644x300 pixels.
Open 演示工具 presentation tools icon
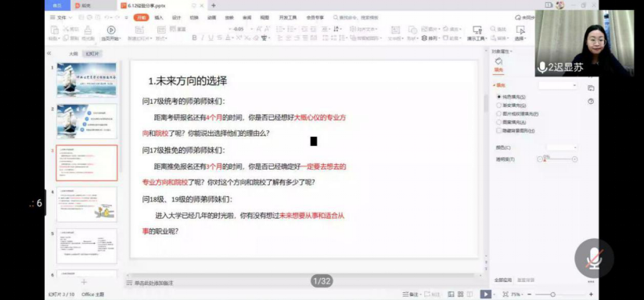point(477,30)
